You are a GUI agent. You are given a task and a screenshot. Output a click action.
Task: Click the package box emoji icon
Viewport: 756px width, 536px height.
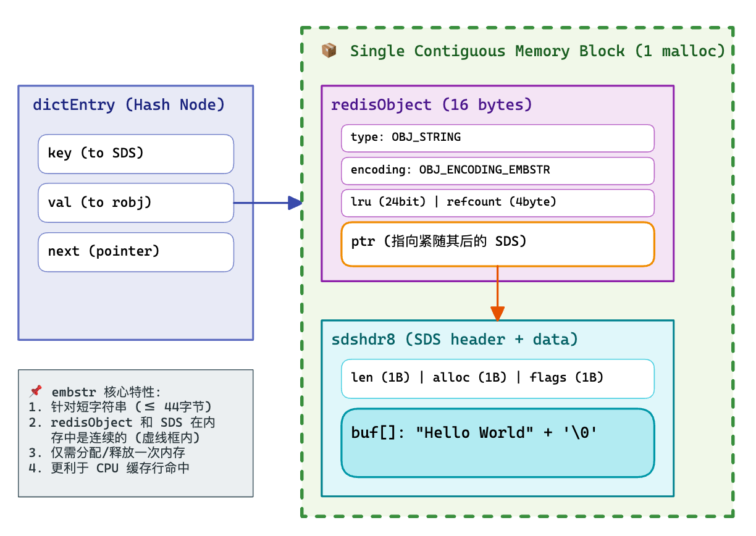click(x=329, y=51)
